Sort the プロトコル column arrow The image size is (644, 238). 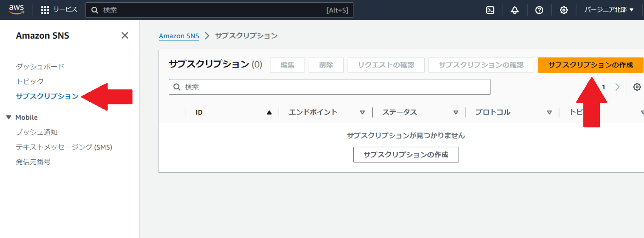point(549,112)
